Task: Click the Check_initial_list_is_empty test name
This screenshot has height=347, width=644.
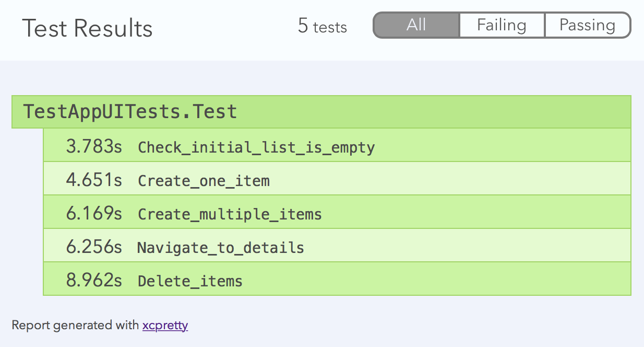Action: 256,147
